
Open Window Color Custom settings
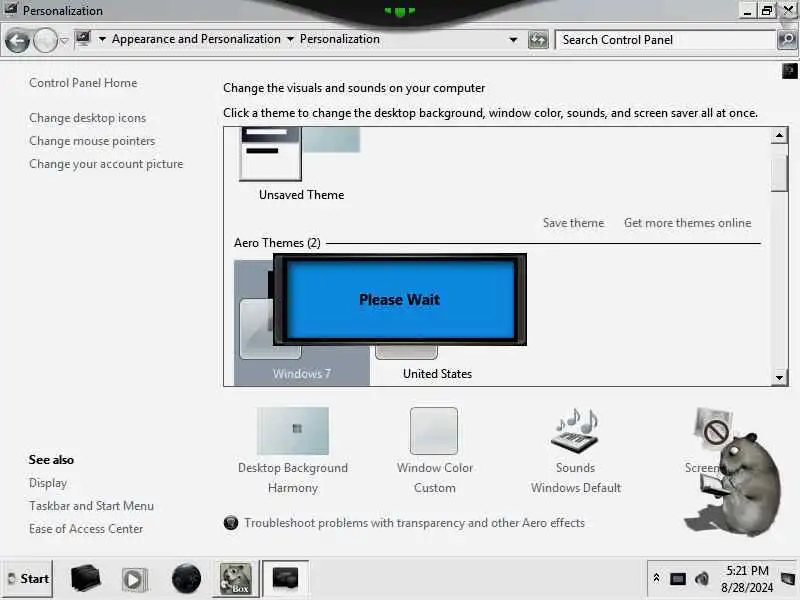(x=434, y=451)
